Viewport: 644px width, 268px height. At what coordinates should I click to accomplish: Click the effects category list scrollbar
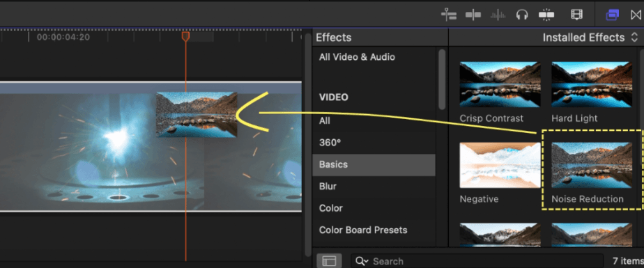click(442, 79)
